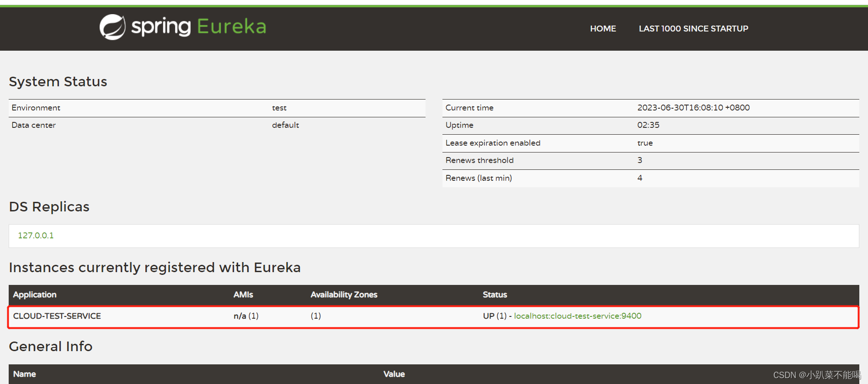The height and width of the screenshot is (384, 868).
Task: Select the Current time label
Action: [469, 108]
